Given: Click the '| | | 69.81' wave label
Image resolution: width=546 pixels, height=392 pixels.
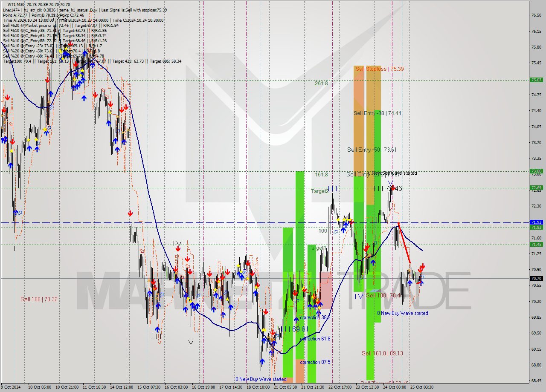Looking at the screenshot, I should coord(294,329).
